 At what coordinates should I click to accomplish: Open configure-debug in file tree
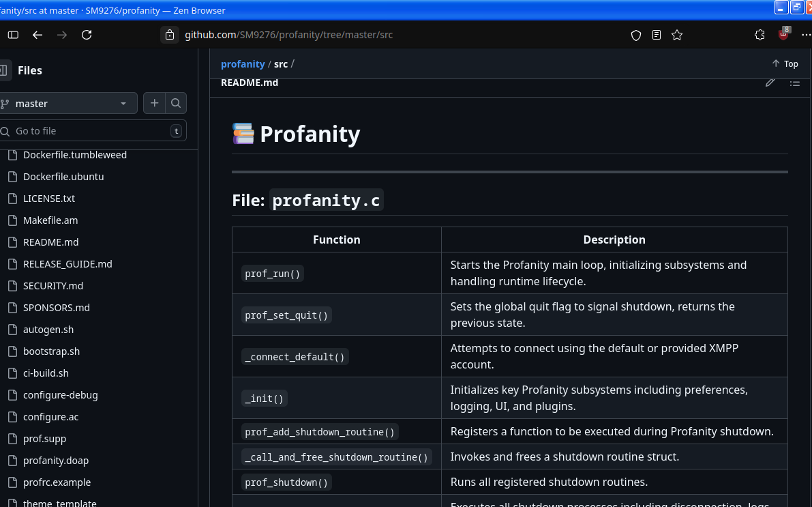pyautogui.click(x=61, y=394)
